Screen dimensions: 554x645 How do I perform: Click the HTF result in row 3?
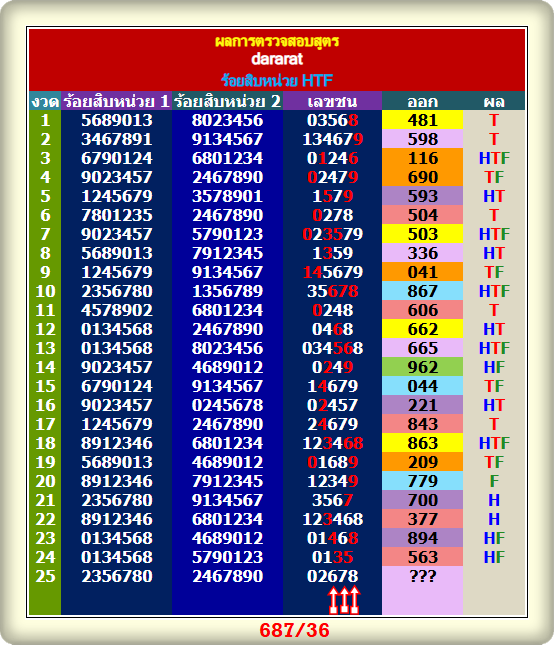tap(494, 158)
